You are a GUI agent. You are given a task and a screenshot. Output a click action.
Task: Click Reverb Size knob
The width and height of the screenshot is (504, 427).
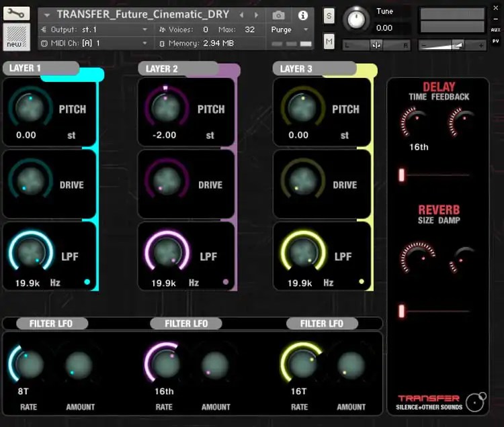(418, 258)
